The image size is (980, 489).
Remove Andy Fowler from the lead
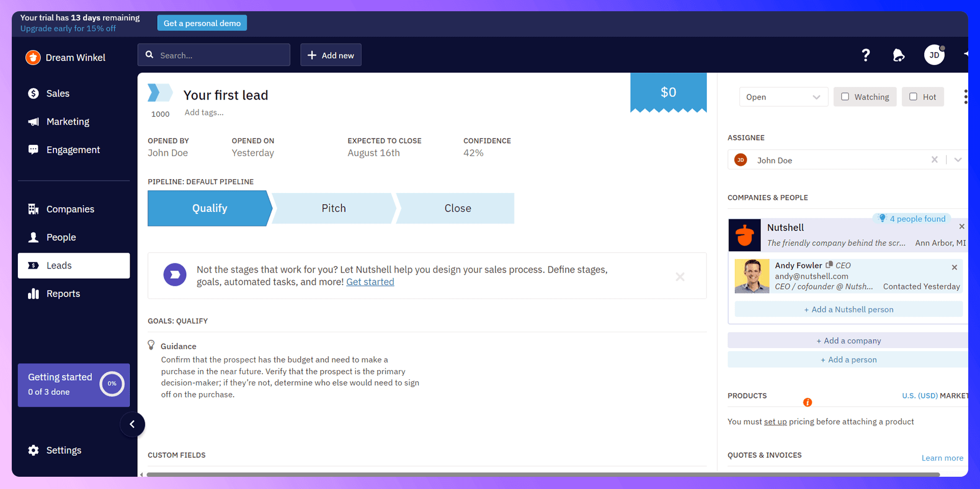(x=954, y=267)
